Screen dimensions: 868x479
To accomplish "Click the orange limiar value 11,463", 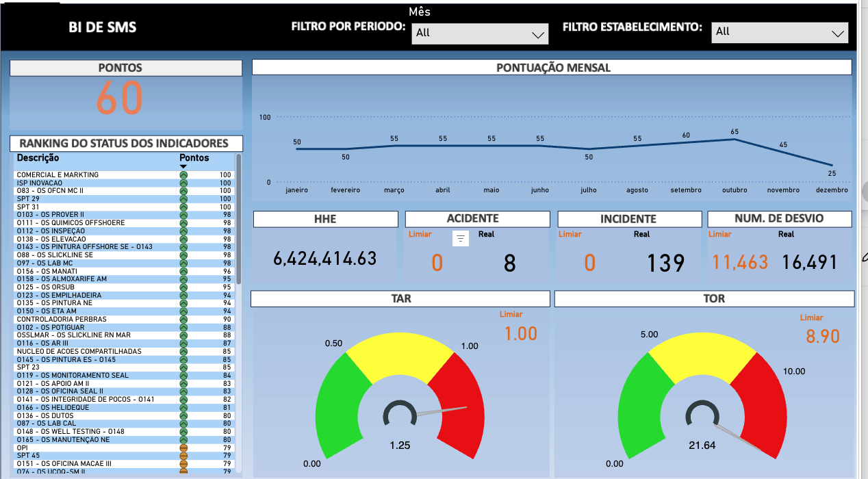I will tap(741, 262).
